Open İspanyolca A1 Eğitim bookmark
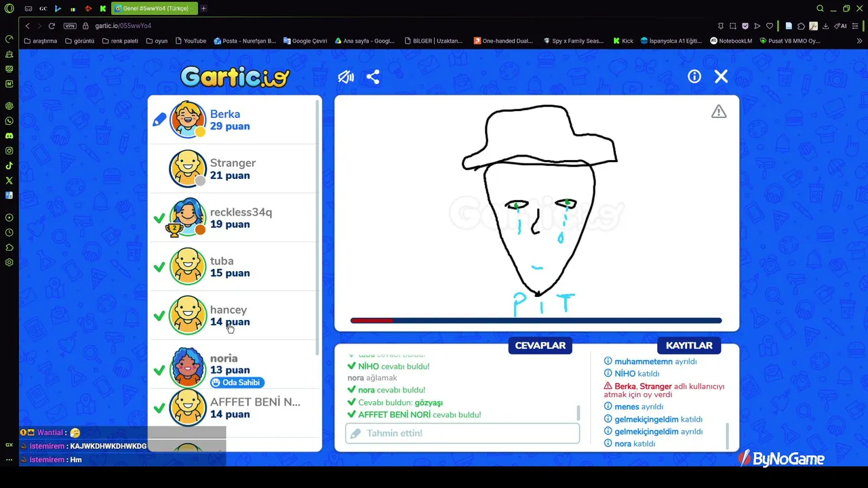 671,41
